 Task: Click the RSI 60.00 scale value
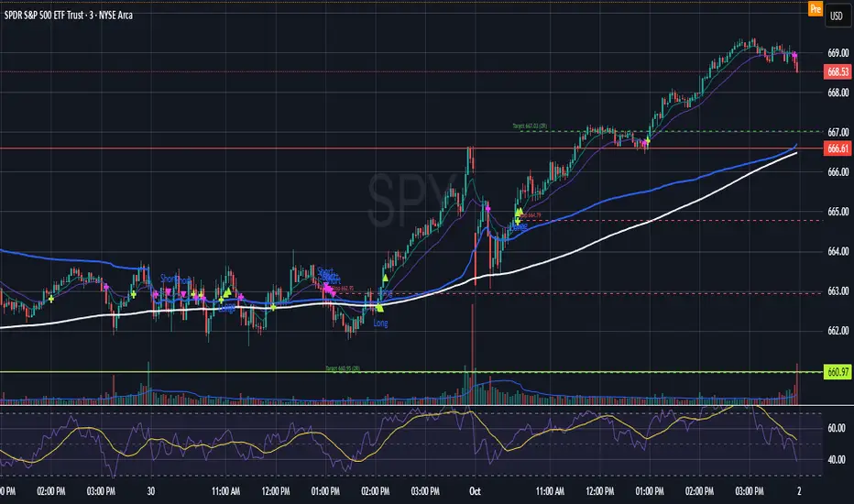point(837,428)
